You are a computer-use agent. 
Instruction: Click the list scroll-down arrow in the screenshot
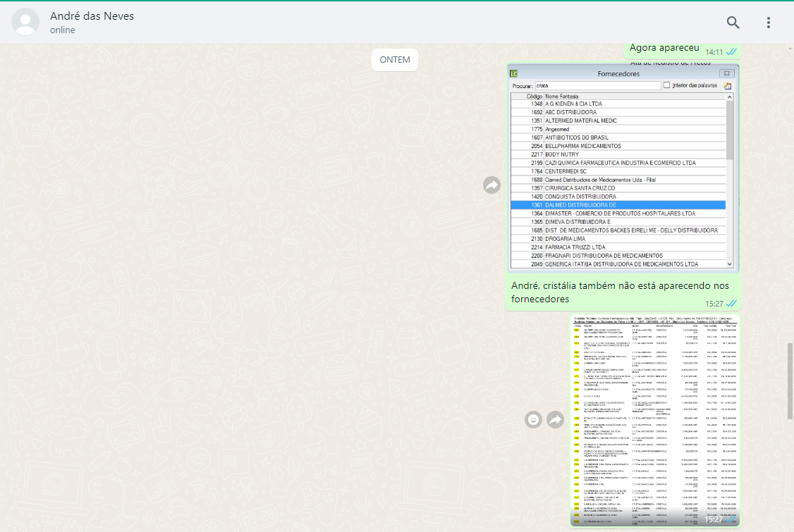(x=729, y=264)
